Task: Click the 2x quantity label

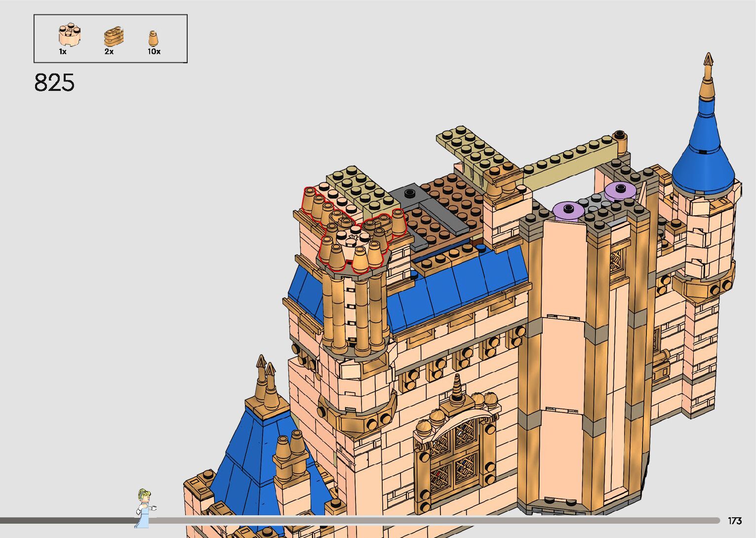Action: (109, 51)
